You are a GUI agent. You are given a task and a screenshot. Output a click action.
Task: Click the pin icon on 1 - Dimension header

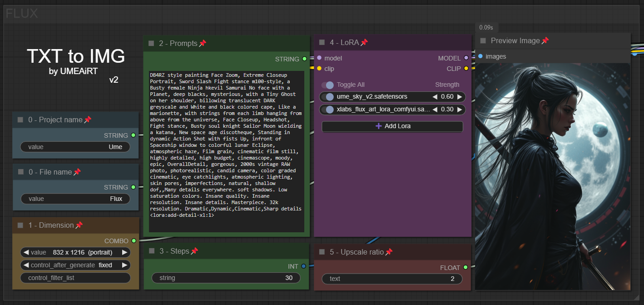79,225
